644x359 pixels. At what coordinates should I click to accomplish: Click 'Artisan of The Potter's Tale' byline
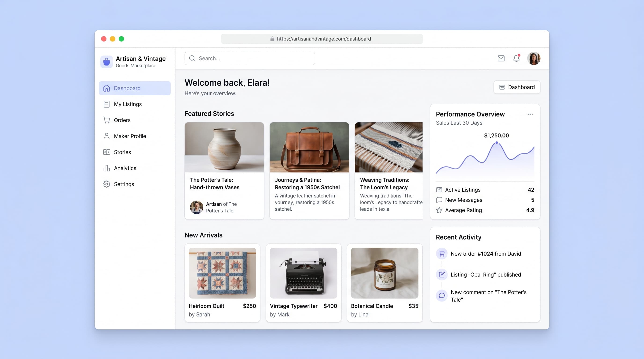221,207
